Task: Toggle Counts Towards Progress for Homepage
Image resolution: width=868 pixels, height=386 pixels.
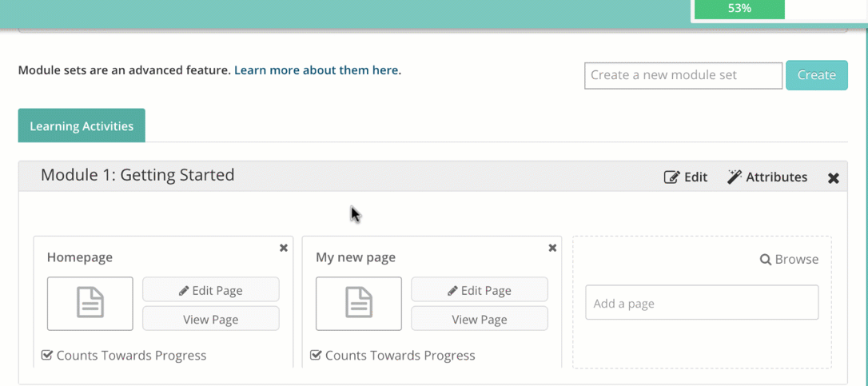Action: tap(46, 355)
